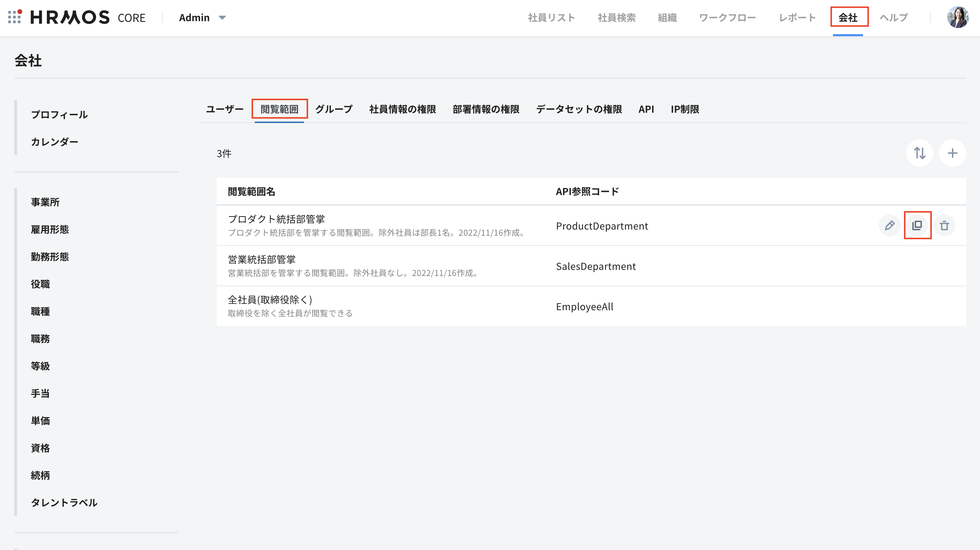Open the 社員情報の権限 tab
Screen dimensions: 980x550
point(402,109)
